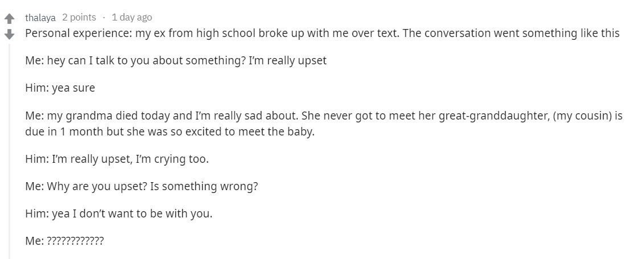Screen dimensions: 644x259
Task: Click the dot separator between points and time
Action: [104, 18]
